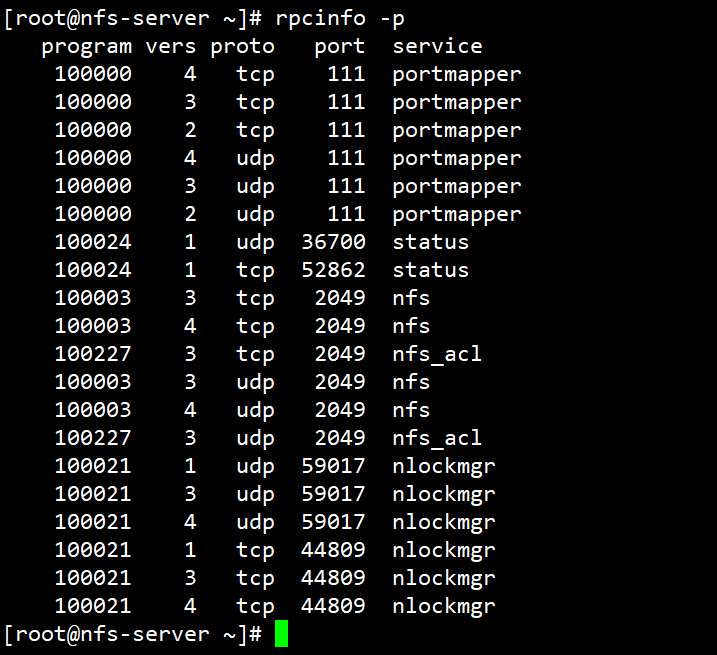
Task: Click the 'port' column header
Action: (340, 46)
